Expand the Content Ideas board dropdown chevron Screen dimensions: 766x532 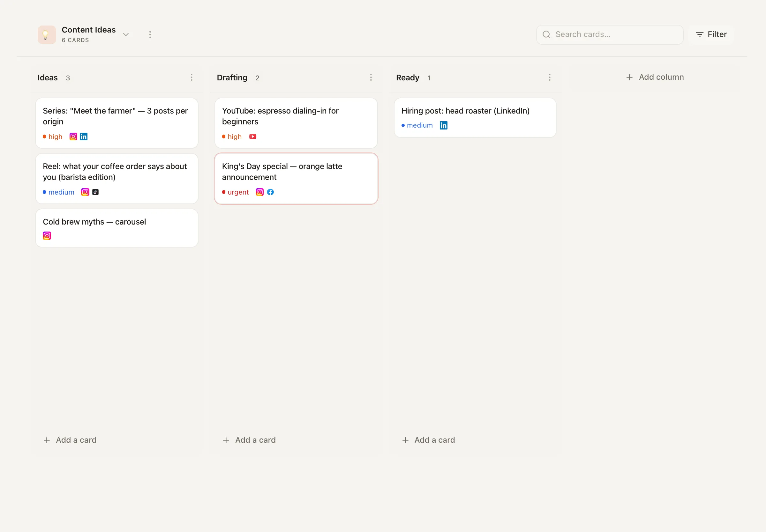126,35
